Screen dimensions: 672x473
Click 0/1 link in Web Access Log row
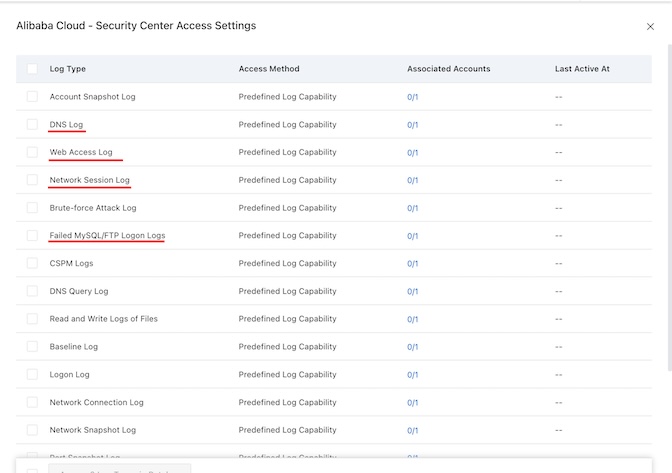click(412, 153)
